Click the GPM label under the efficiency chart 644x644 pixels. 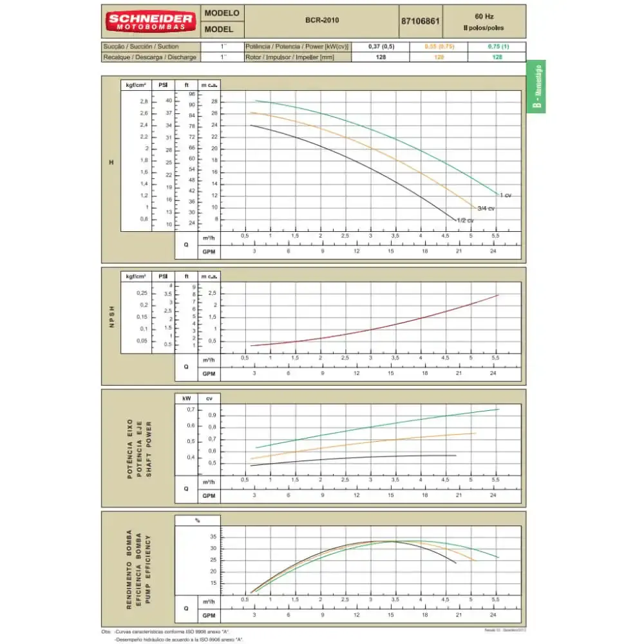[x=209, y=615]
